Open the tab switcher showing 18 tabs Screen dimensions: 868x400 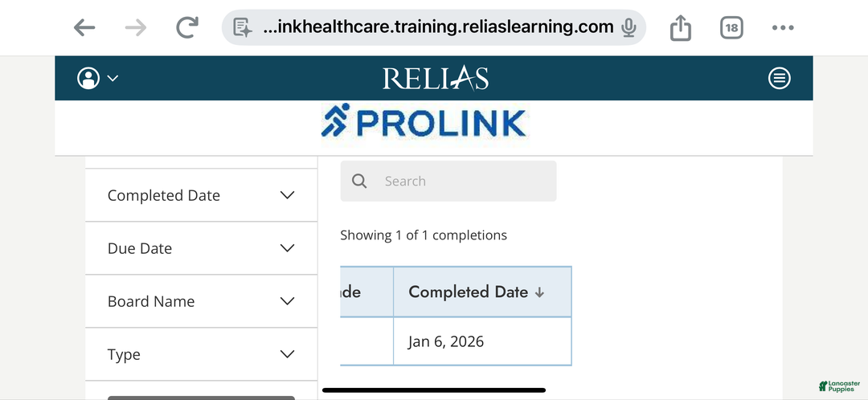click(x=731, y=28)
